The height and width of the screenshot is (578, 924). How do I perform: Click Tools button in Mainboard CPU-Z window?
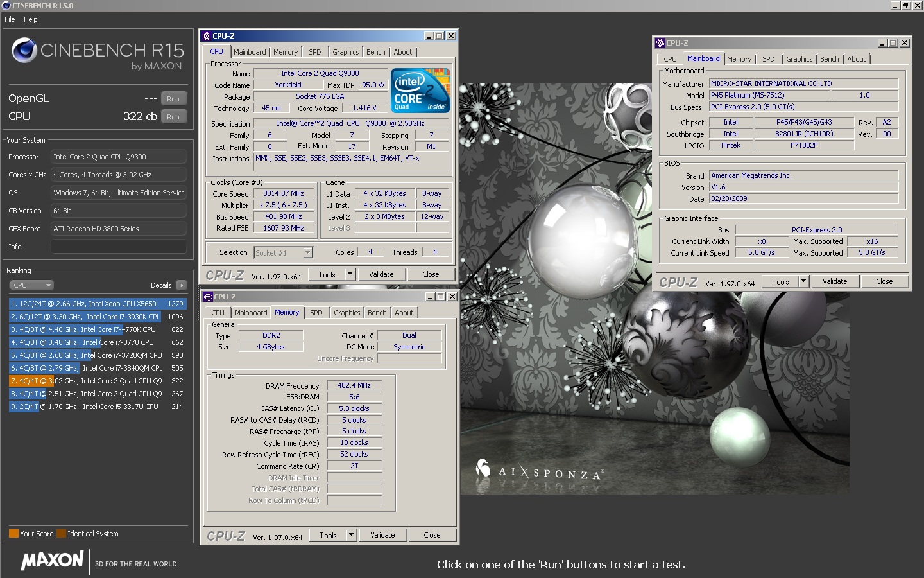[781, 282]
